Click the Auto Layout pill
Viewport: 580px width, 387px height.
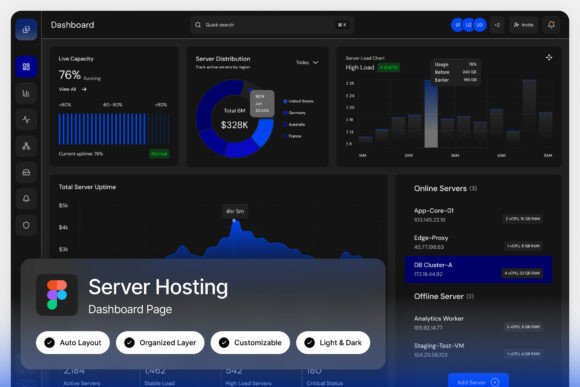pos(73,343)
